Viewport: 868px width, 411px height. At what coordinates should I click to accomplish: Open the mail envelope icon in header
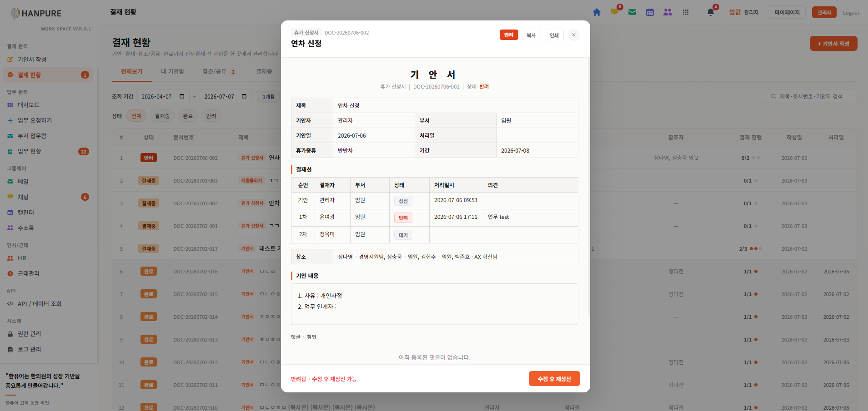(x=632, y=12)
